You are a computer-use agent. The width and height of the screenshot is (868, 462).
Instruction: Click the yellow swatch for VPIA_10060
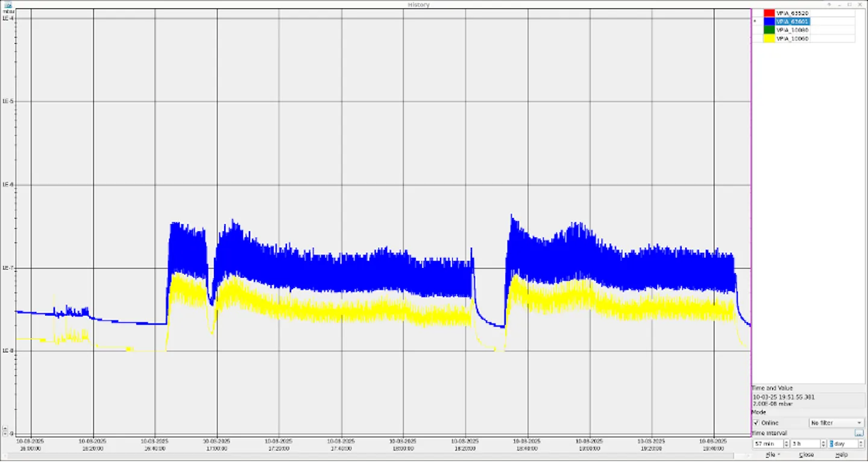click(769, 38)
